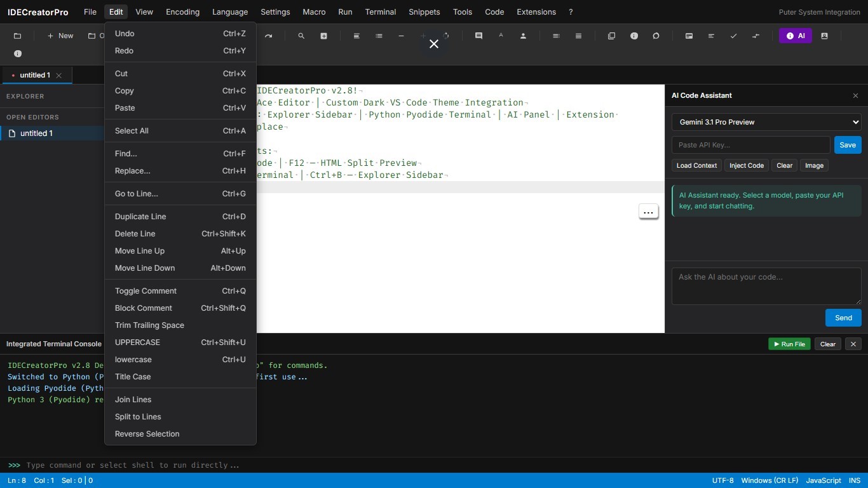The width and height of the screenshot is (868, 488).
Task: Click the round chat bubble toolbar icon
Action: (656, 36)
